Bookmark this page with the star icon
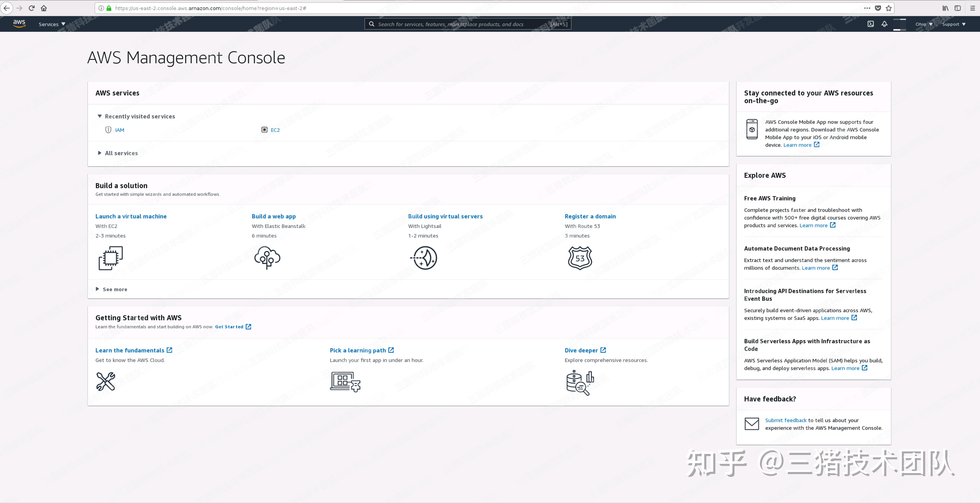The image size is (980, 503). pos(889,8)
